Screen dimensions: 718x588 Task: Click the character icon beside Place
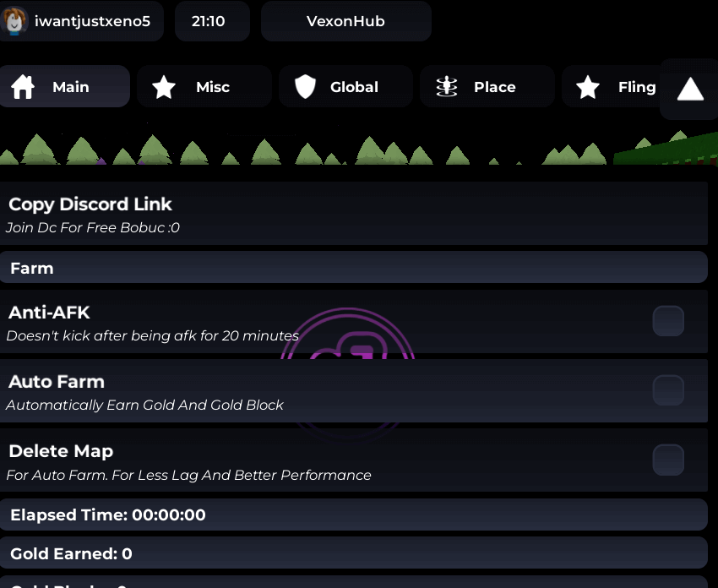tap(447, 86)
